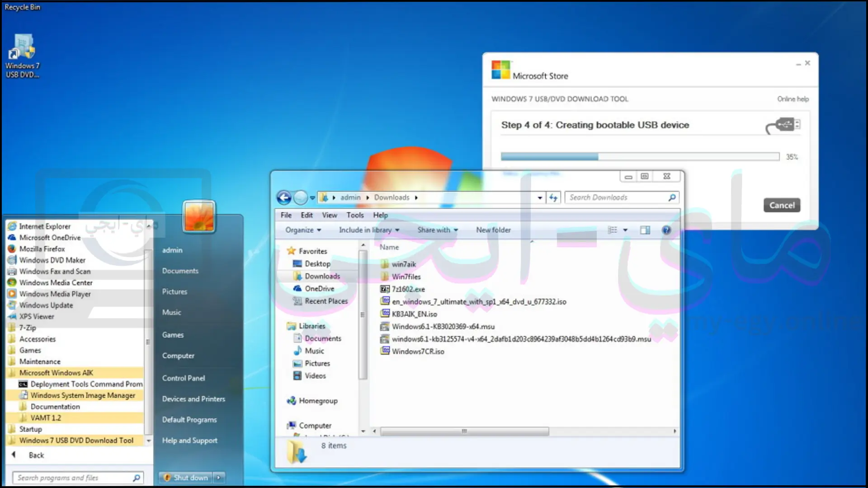
Task: Select Downloads in Favorites pane
Action: pos(316,276)
